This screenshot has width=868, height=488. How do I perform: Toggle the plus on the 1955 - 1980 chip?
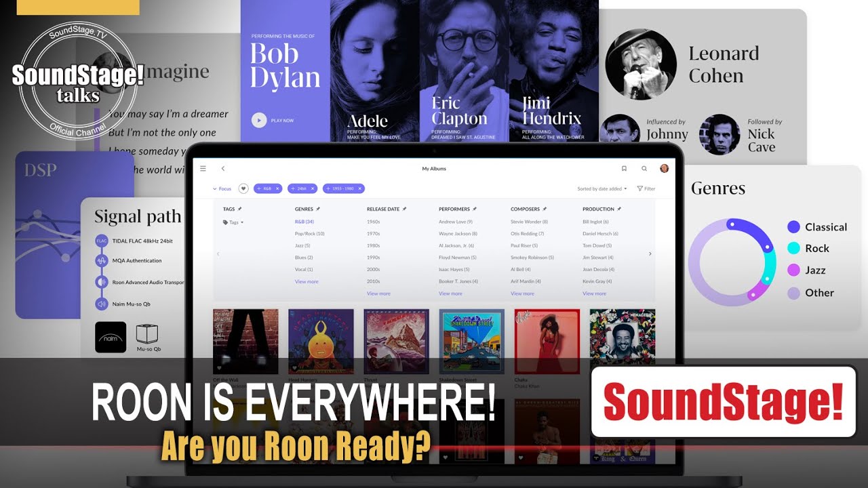pos(328,188)
